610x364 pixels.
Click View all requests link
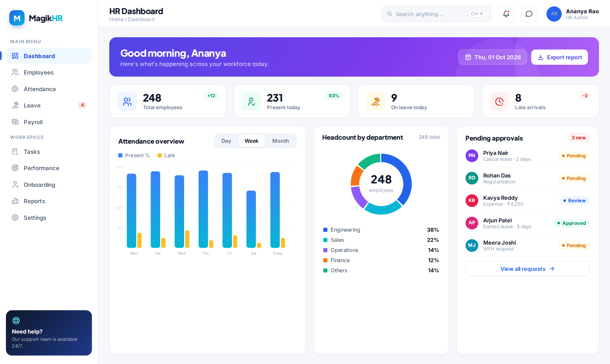[x=528, y=269]
